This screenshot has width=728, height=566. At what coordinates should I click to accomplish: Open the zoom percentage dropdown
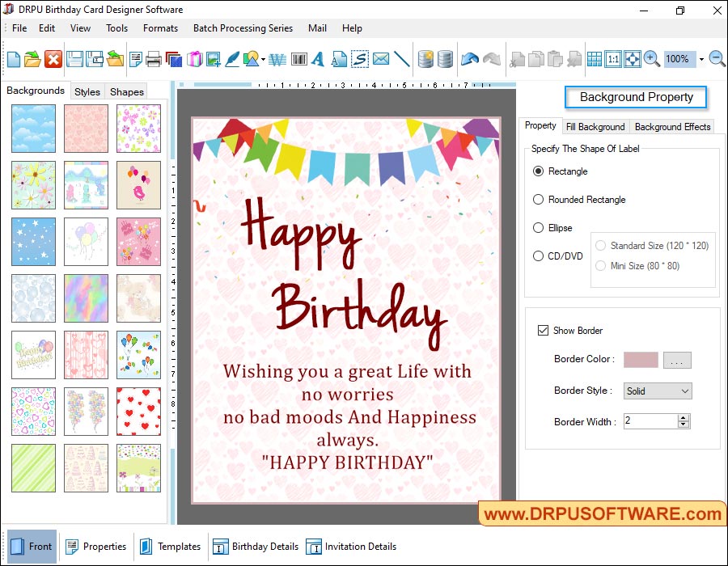(x=700, y=58)
